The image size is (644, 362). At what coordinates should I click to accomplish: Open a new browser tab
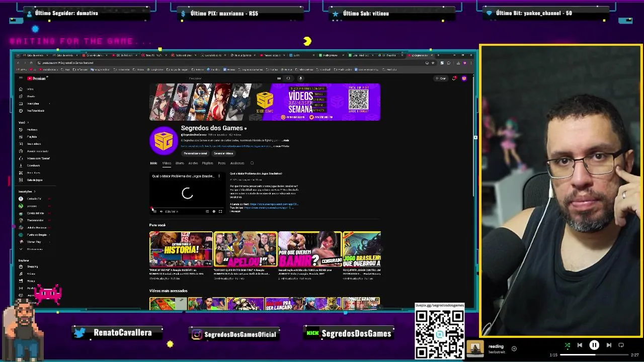tap(438, 55)
